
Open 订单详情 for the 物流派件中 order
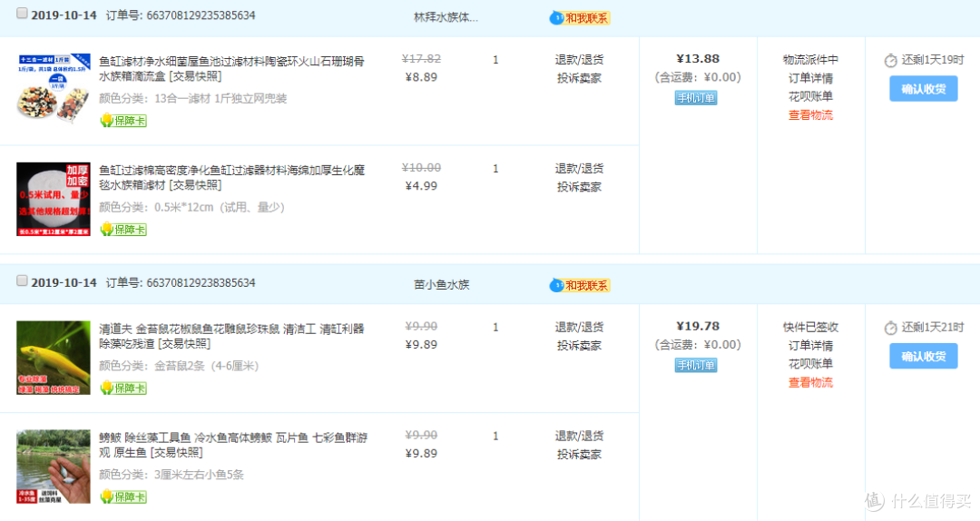pyautogui.click(x=810, y=78)
